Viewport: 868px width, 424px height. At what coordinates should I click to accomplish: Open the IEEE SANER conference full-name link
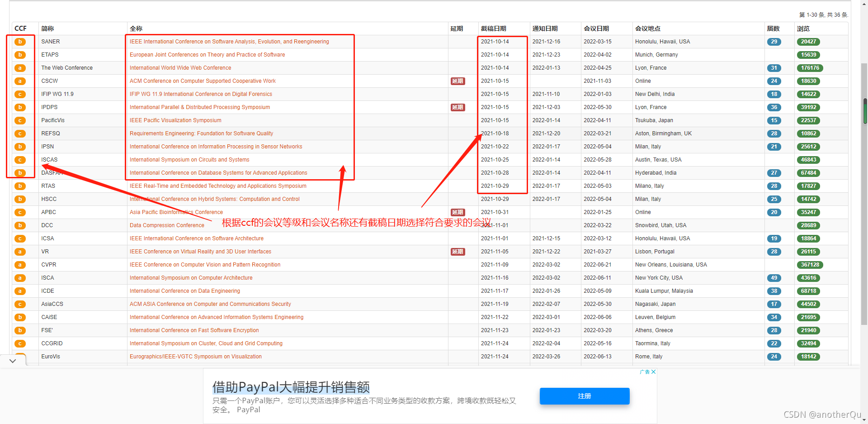coord(229,42)
